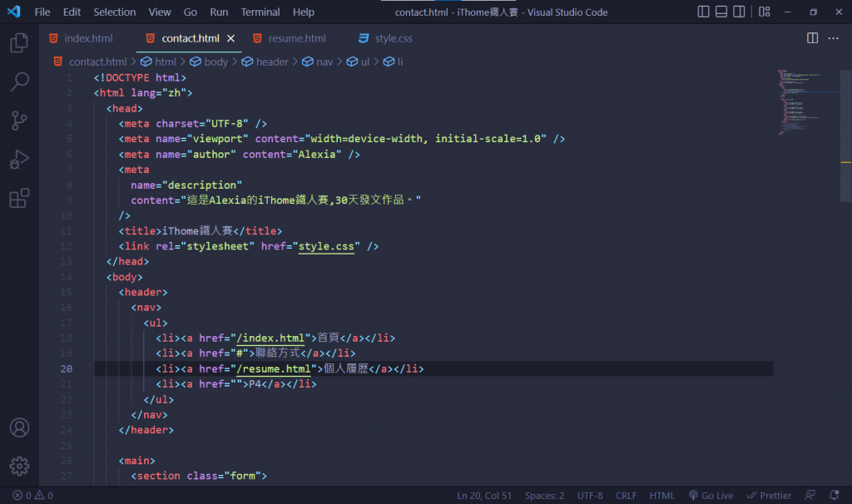Open the Go menu
This screenshot has height=504, width=852.
(x=191, y=12)
